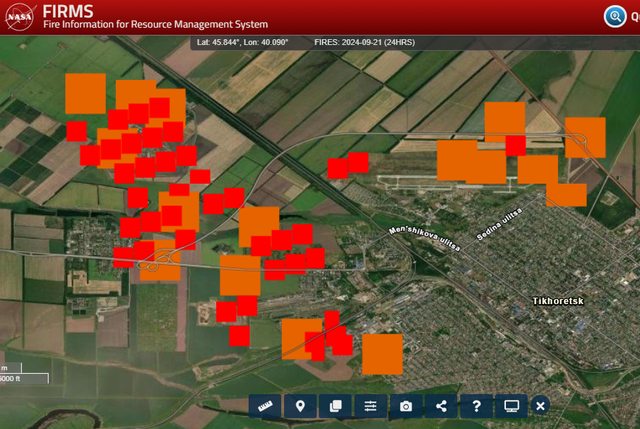
Task: Take a map screenshot with camera icon
Action: click(405, 406)
